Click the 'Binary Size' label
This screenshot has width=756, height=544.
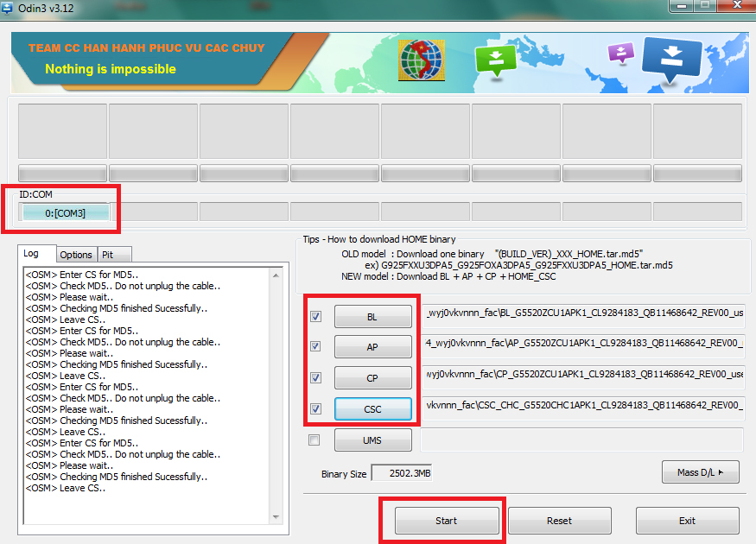pyautogui.click(x=344, y=474)
